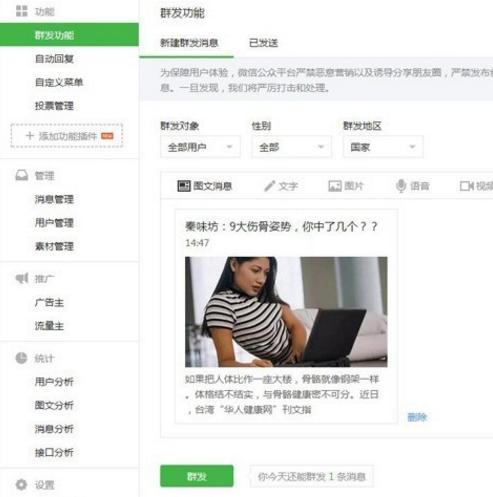Click the 你今天还能群发 1 条消息 notice

(312, 476)
